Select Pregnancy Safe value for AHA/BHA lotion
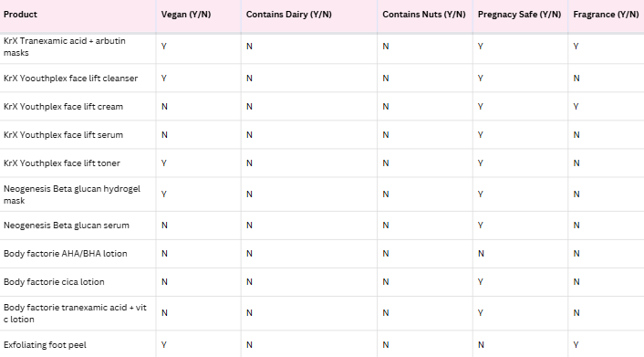This screenshot has height=357, width=644. click(x=481, y=254)
